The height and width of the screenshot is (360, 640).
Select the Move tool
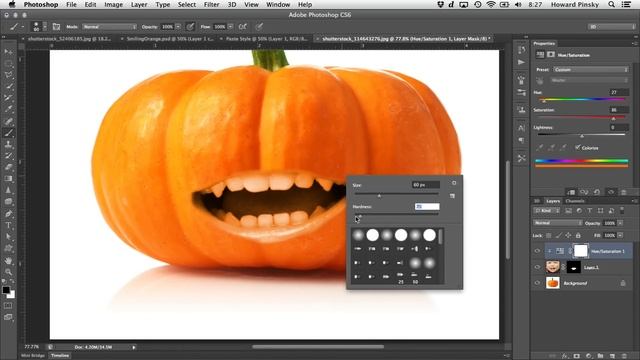coord(9,52)
